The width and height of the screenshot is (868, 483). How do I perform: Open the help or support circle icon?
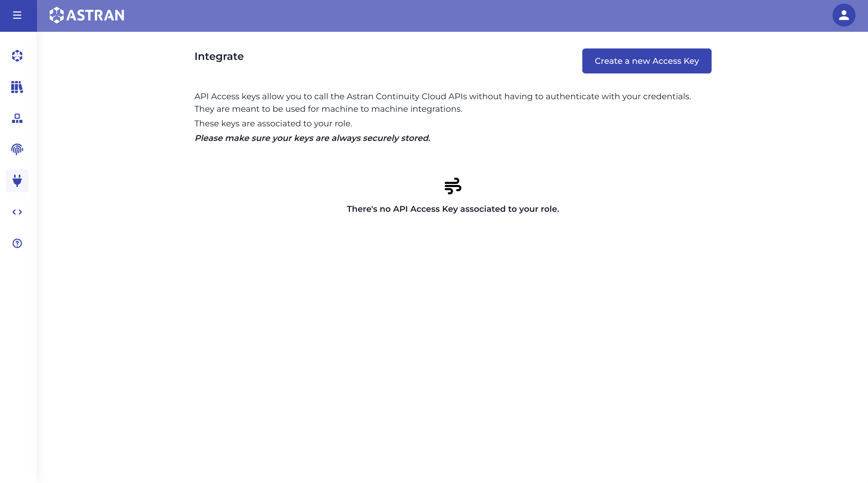(x=17, y=243)
